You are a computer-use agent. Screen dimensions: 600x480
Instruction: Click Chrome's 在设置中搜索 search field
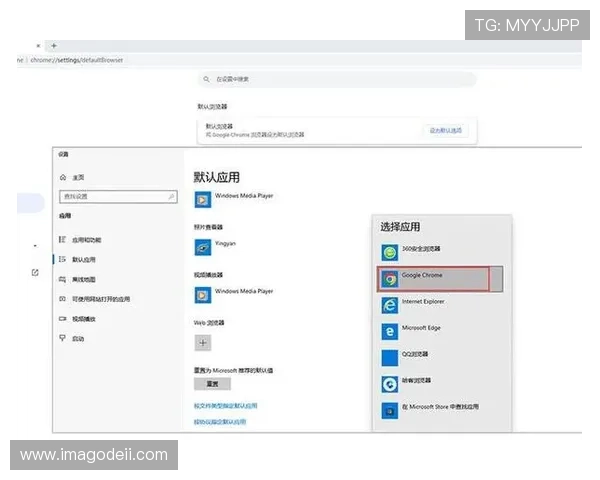point(337,79)
